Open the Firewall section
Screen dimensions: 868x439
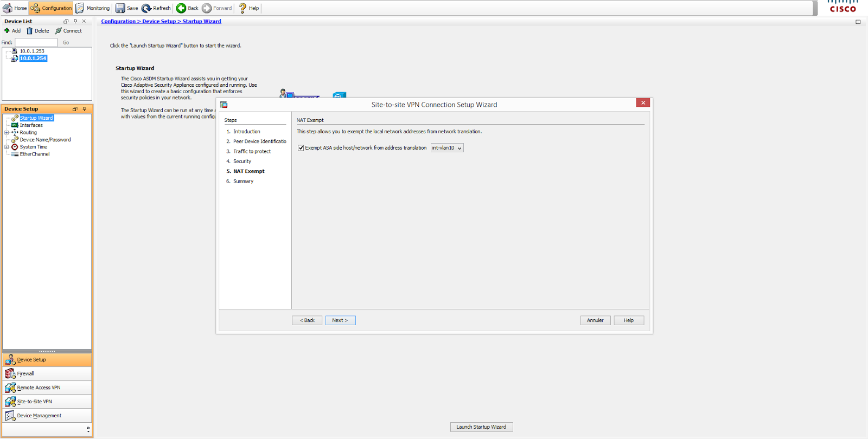47,373
